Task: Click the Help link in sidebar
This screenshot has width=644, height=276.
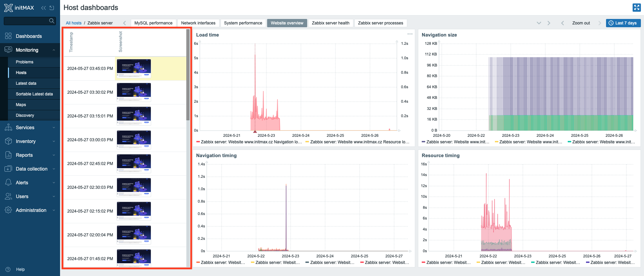Action: pos(20,269)
